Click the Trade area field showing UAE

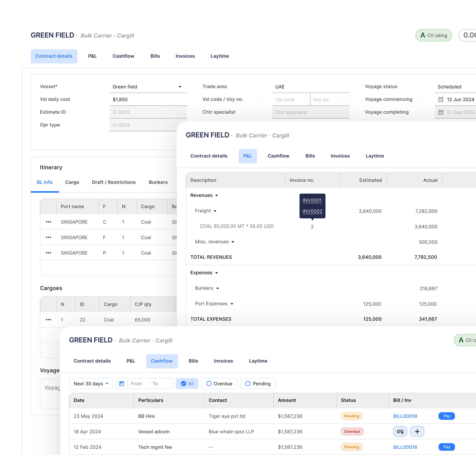pos(311,87)
